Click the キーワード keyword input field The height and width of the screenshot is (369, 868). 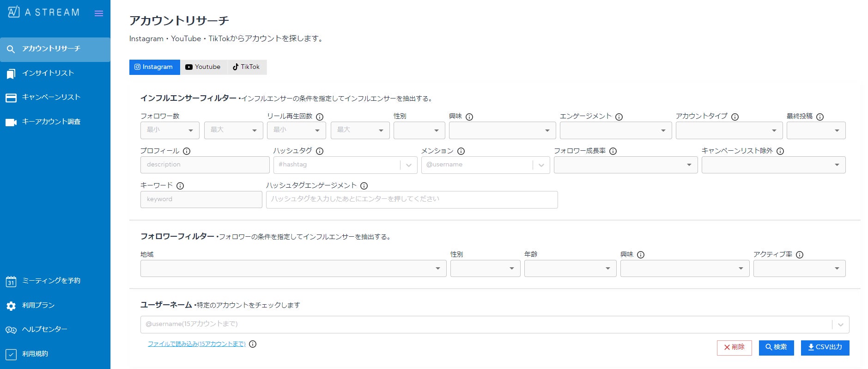pos(201,199)
